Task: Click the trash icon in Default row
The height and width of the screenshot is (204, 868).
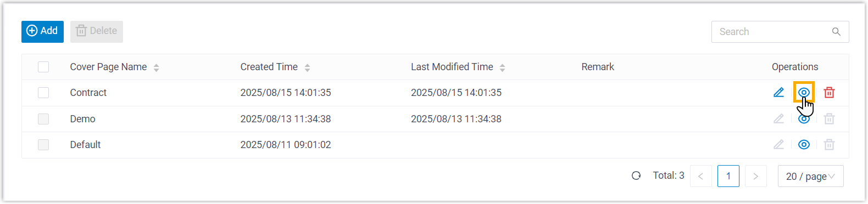Action: point(829,145)
